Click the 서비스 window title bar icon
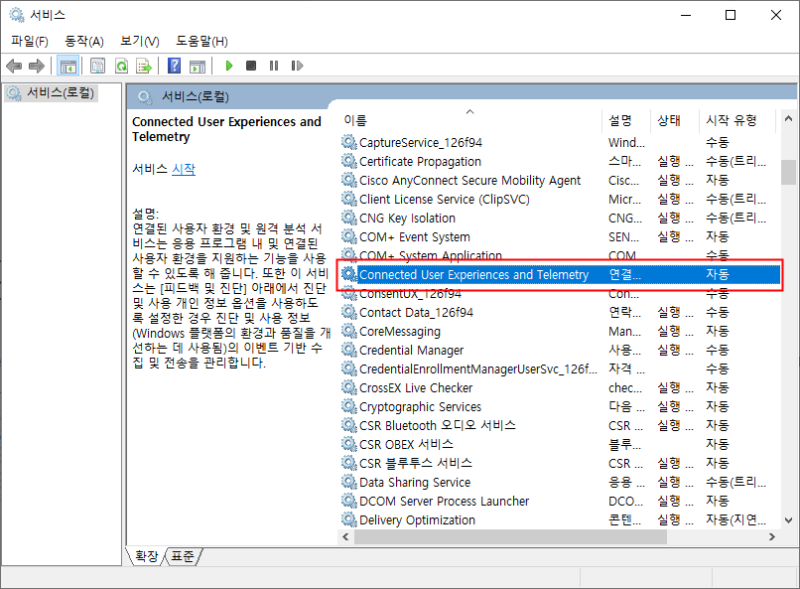 tap(17, 15)
